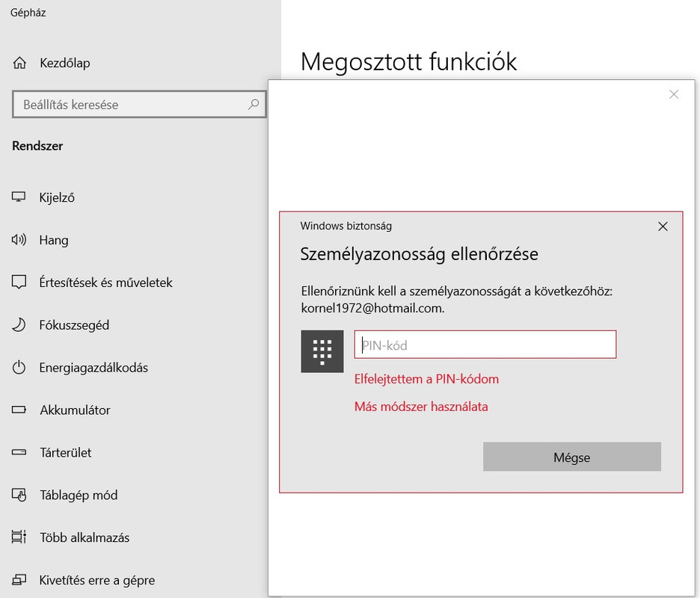The width and height of the screenshot is (700, 598).
Task: Focus the Beállítás keresése search box
Action: point(139,105)
